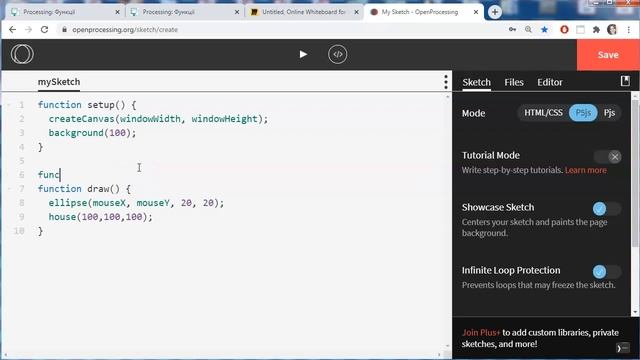Switch to the Files tab

click(x=514, y=82)
